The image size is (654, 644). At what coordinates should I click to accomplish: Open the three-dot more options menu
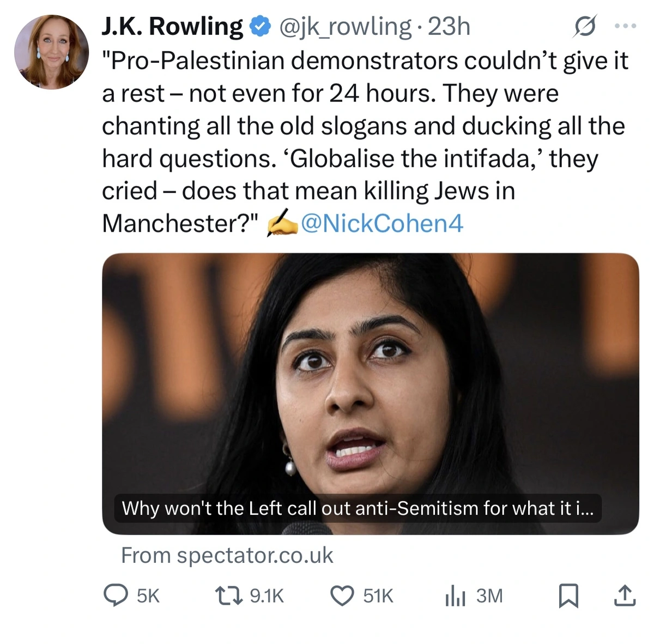click(x=625, y=26)
